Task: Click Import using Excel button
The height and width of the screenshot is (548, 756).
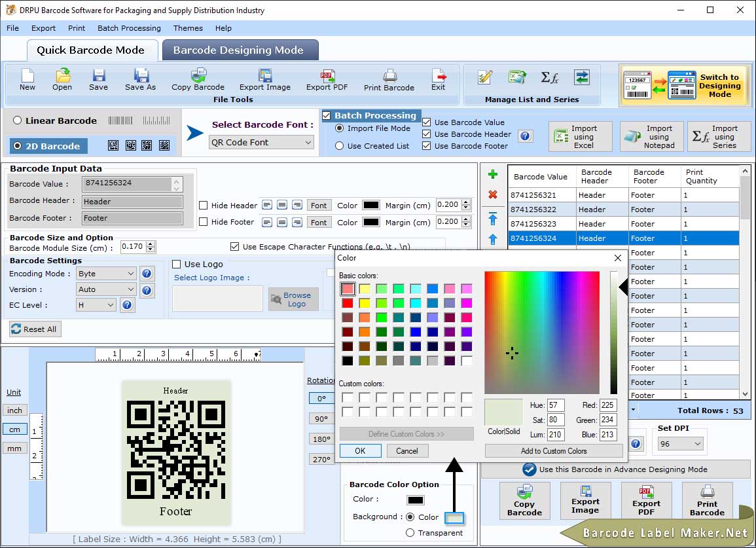Action: 580,137
